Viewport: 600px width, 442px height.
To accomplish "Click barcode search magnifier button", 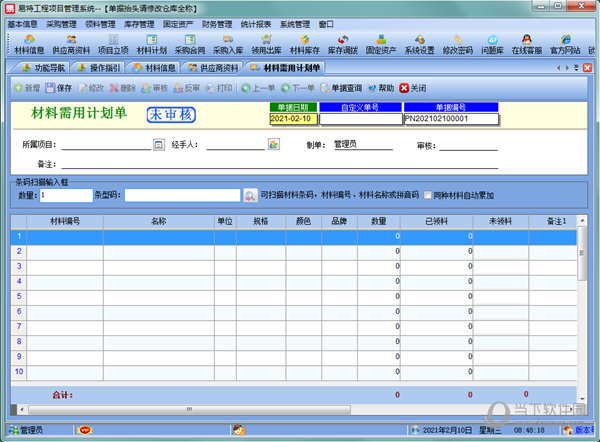I will (250, 195).
